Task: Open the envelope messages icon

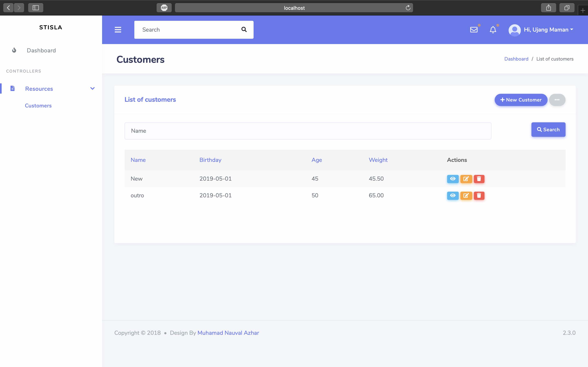Action: (x=473, y=30)
